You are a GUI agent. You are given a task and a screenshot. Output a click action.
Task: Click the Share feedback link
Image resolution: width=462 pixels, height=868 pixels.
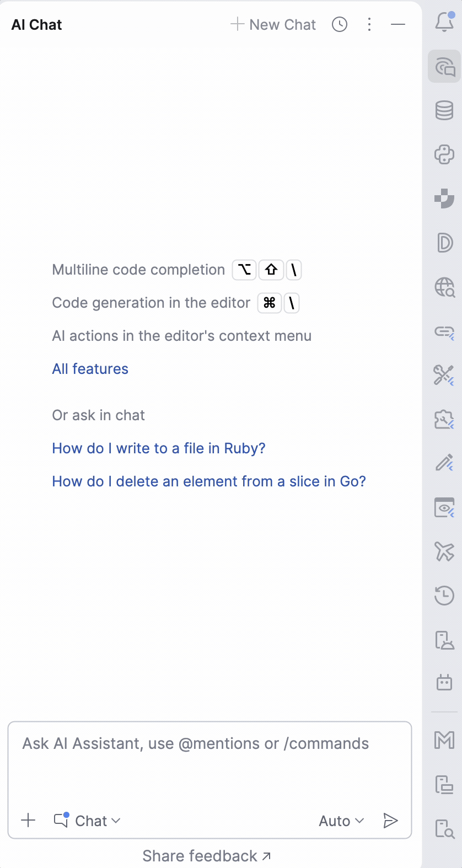(206, 856)
